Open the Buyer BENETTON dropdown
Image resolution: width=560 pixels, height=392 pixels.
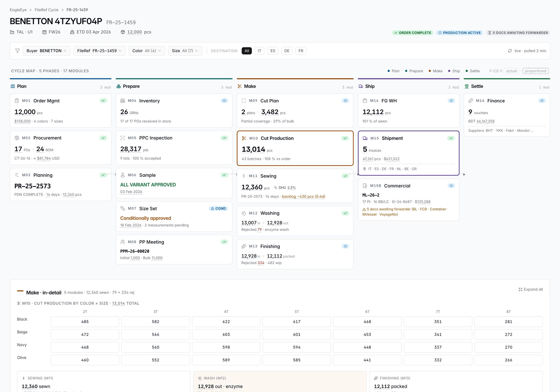pyautogui.click(x=47, y=51)
